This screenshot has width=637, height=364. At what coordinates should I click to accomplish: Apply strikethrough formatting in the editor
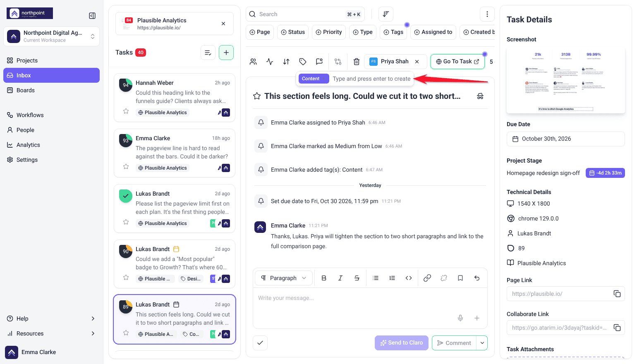357,278
